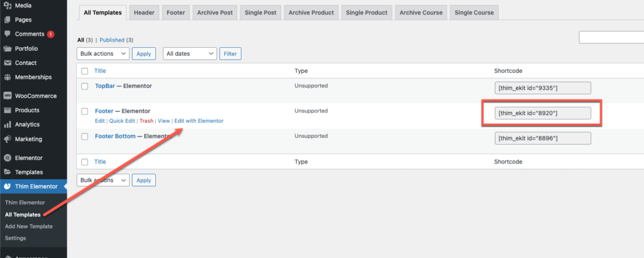Click View under the Footer template
Screen dimensions: 644x258
coord(164,121)
